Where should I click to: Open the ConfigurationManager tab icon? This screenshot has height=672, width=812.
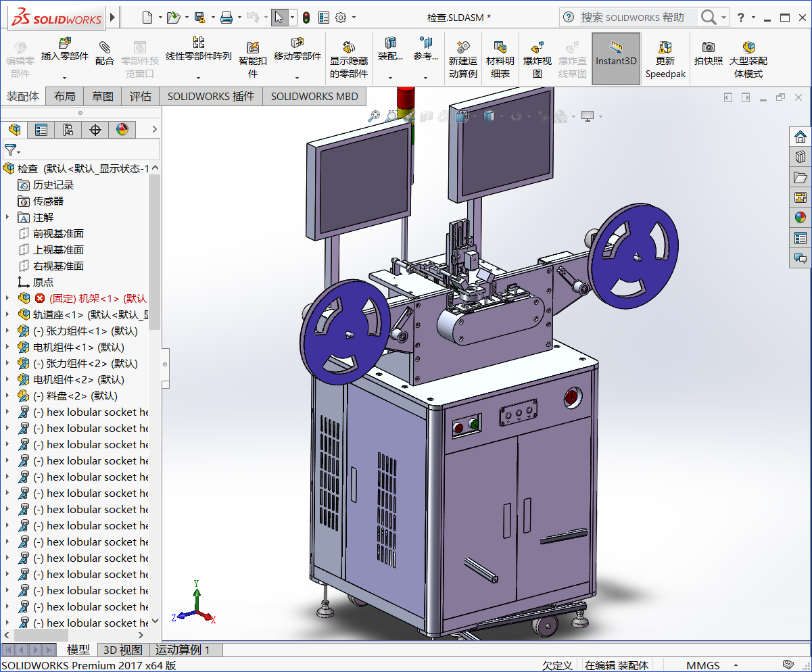point(68,130)
